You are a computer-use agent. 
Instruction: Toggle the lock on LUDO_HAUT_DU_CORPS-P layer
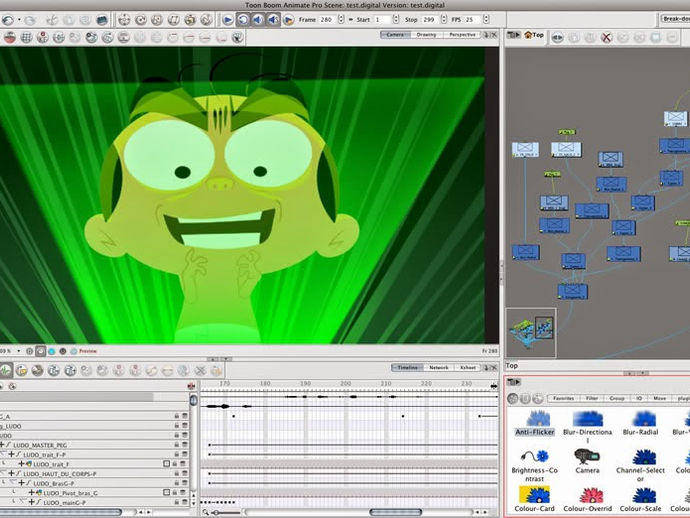click(176, 474)
